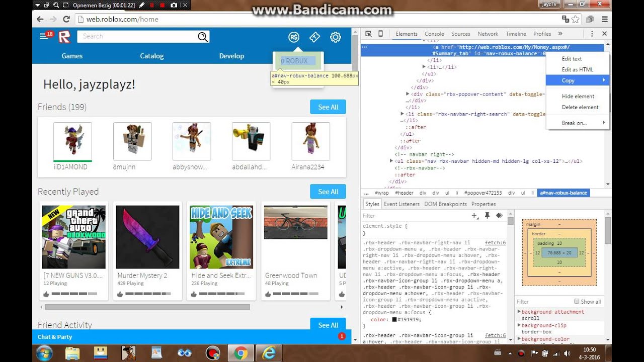Image resolution: width=644 pixels, height=362 pixels.
Task: Open the Event Listeners pane tab
Action: (401, 204)
